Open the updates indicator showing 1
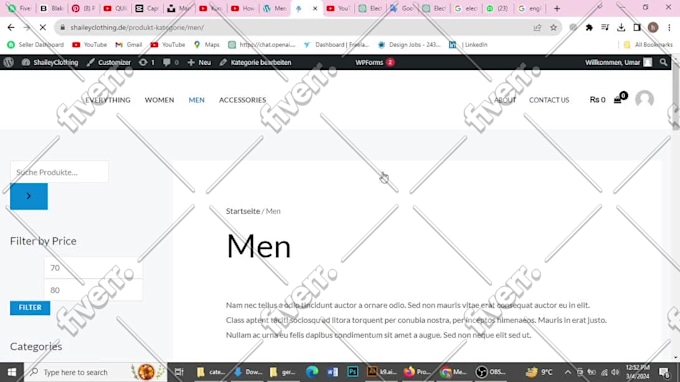 pos(147,62)
